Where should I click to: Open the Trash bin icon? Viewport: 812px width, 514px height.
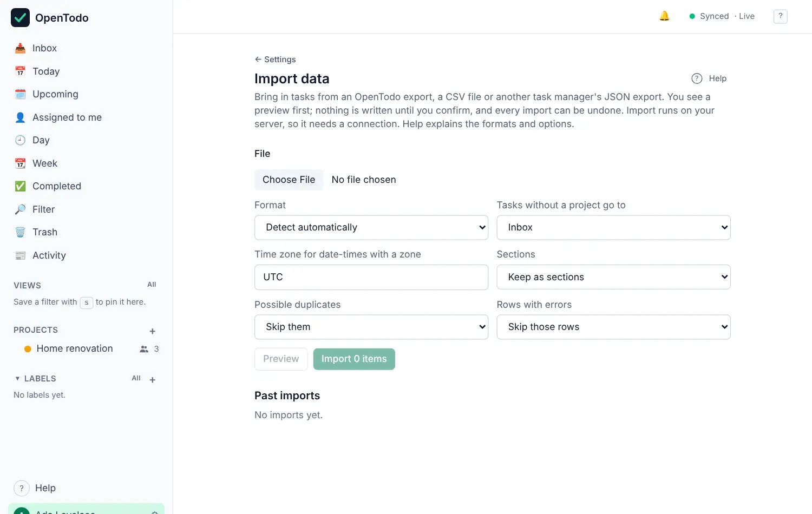20,232
